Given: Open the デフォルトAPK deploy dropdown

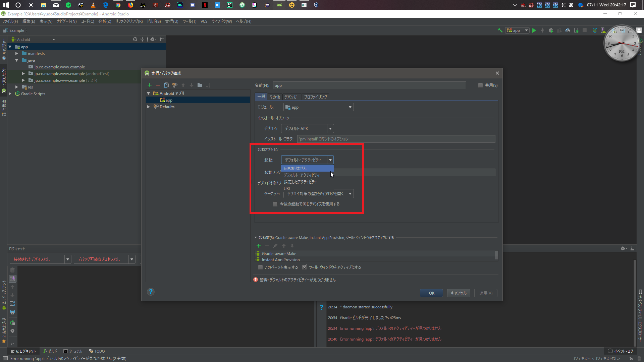Looking at the screenshot, I should pyautogui.click(x=330, y=128).
